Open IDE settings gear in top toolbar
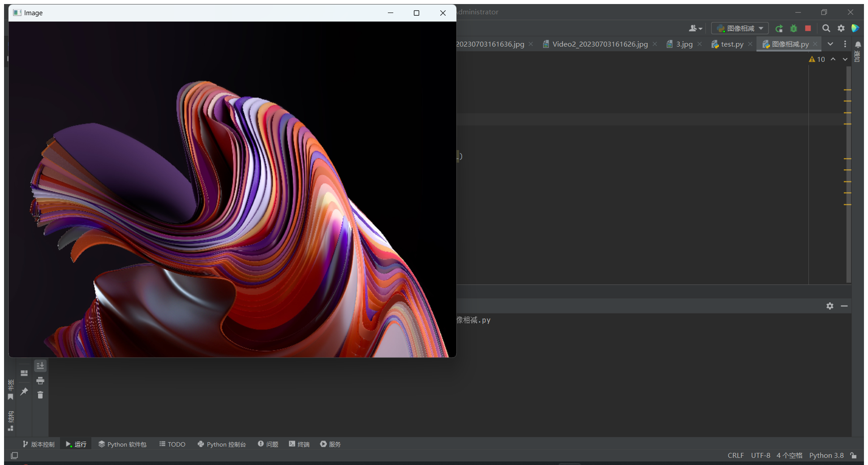868x465 pixels. [x=841, y=28]
